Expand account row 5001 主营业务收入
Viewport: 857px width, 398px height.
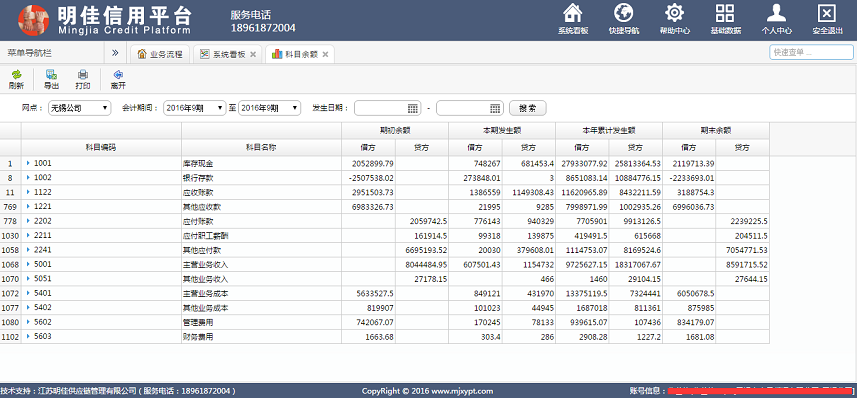coord(28,264)
